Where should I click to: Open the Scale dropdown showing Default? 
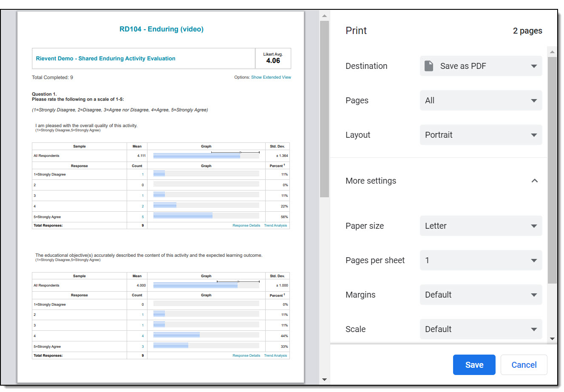click(481, 329)
